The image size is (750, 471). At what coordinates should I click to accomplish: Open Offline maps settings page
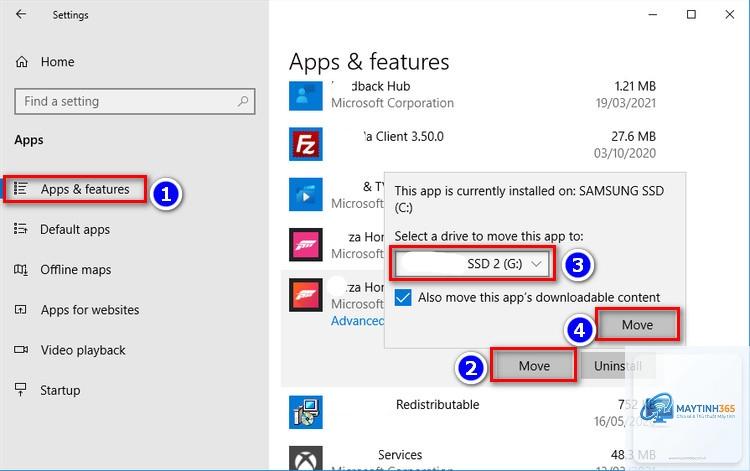pyautogui.click(x=76, y=270)
